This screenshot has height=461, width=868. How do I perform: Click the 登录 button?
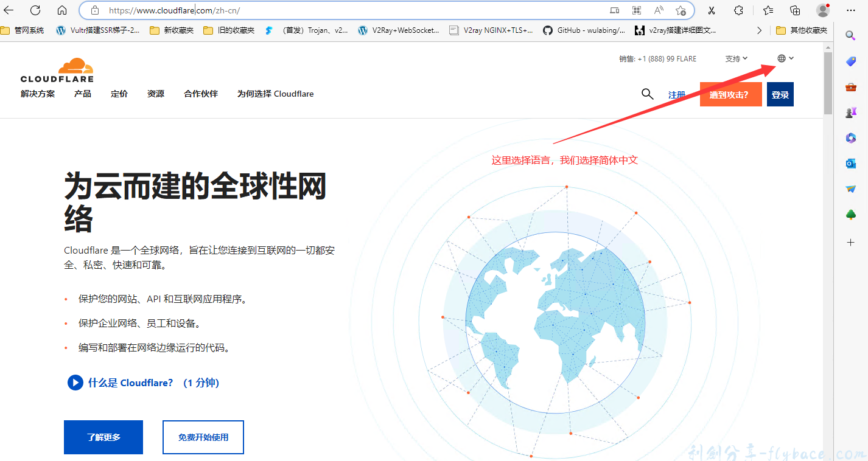pyautogui.click(x=780, y=94)
